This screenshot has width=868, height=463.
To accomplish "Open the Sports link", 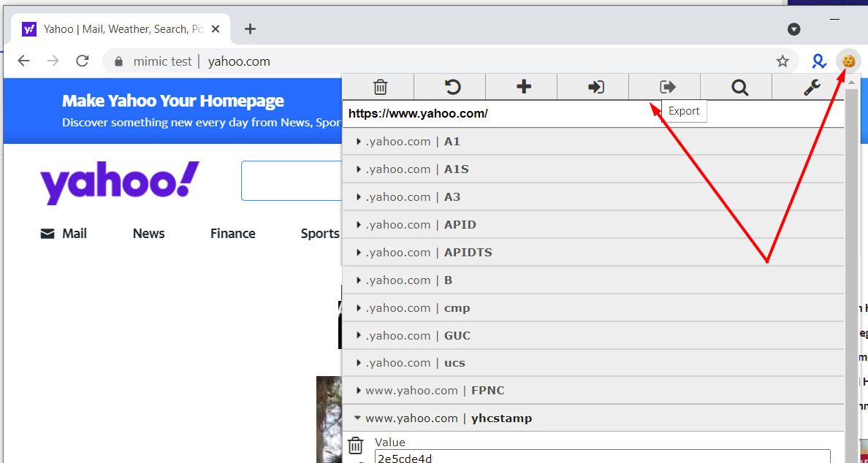I will click(320, 234).
